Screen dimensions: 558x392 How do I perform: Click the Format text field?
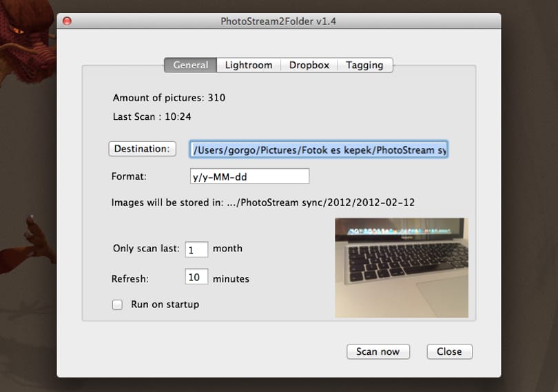point(249,176)
